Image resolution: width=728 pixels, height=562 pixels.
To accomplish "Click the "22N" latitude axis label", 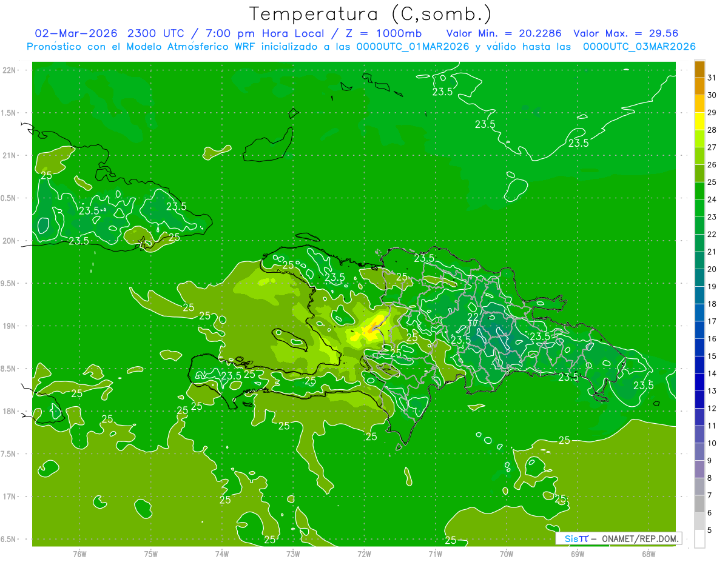I will 10,70.
